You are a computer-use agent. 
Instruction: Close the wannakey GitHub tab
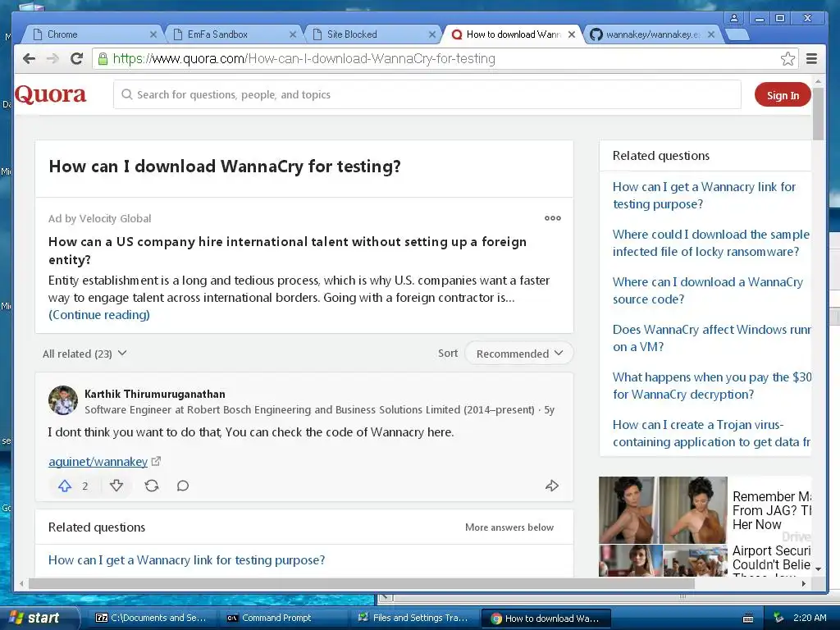coord(711,34)
